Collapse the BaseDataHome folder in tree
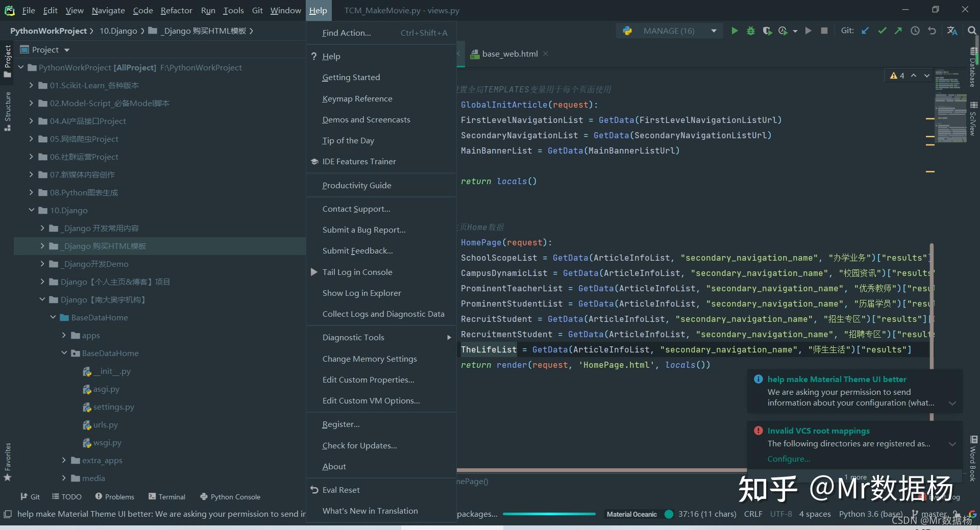This screenshot has width=980, height=530. [x=53, y=317]
